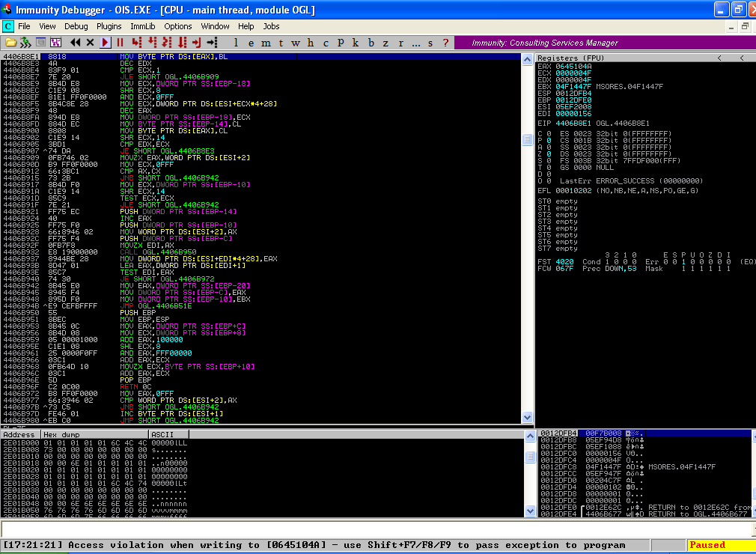Click the Immunity: Consulting Services Manager banner

click(x=605, y=43)
